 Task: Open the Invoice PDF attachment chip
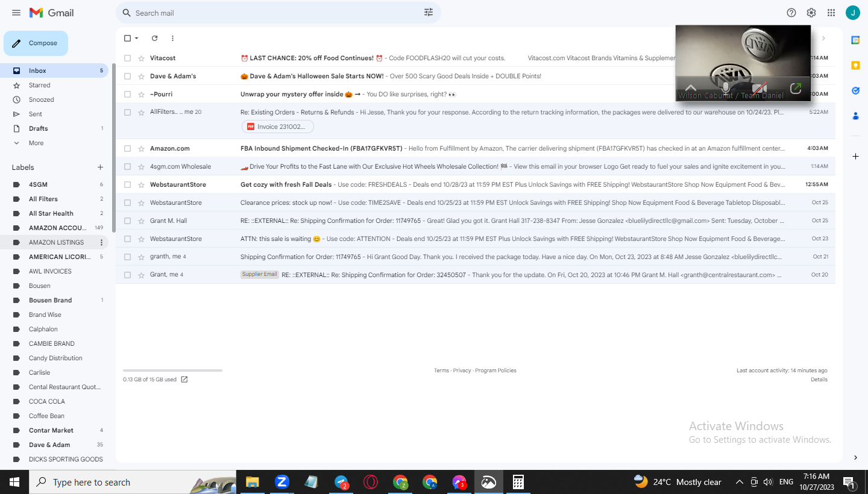[278, 127]
